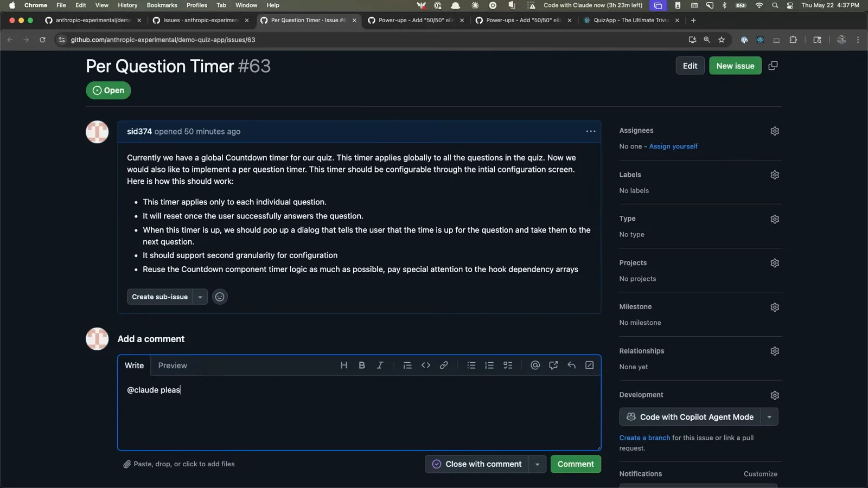Open saved replies icon in editor toolbar

pyautogui.click(x=571, y=365)
